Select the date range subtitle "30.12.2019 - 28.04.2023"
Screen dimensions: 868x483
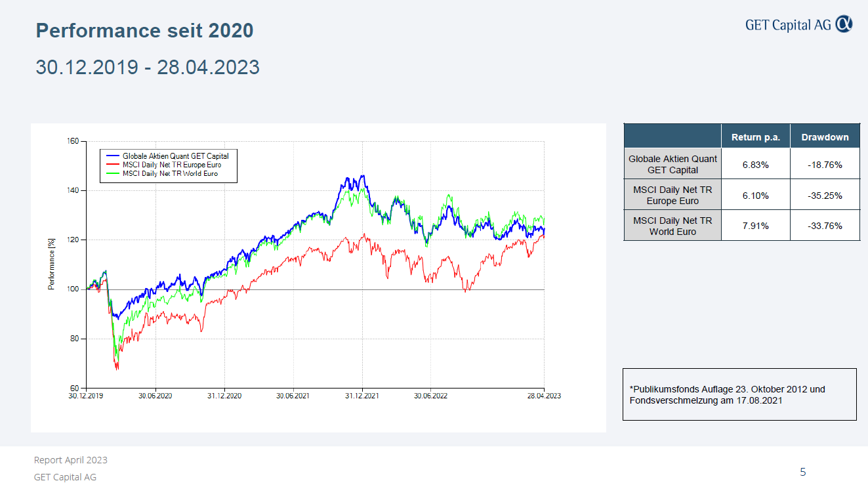[x=148, y=67]
